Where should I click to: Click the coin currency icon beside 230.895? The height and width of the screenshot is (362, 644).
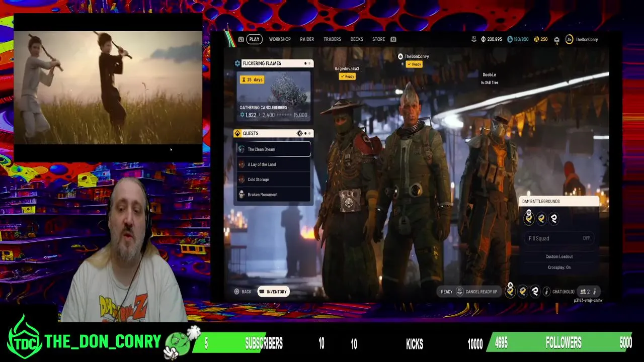pos(484,39)
